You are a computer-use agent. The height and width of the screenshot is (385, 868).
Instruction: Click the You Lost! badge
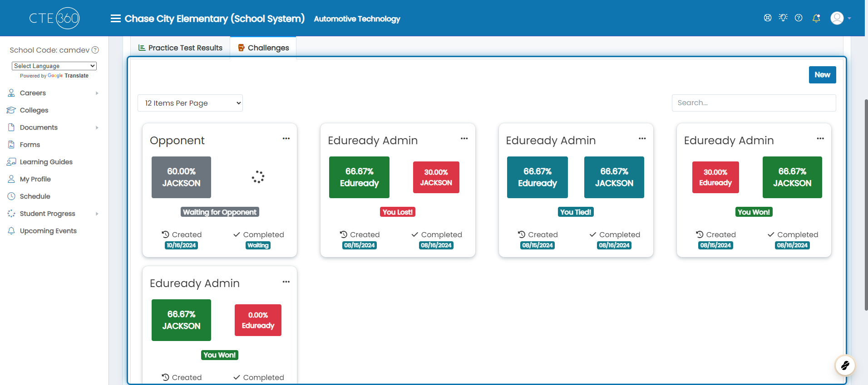398,212
